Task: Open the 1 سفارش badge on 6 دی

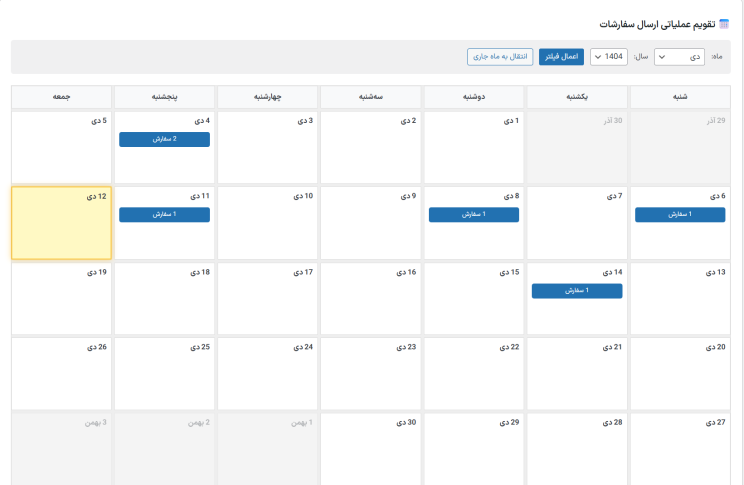Action: click(x=680, y=214)
